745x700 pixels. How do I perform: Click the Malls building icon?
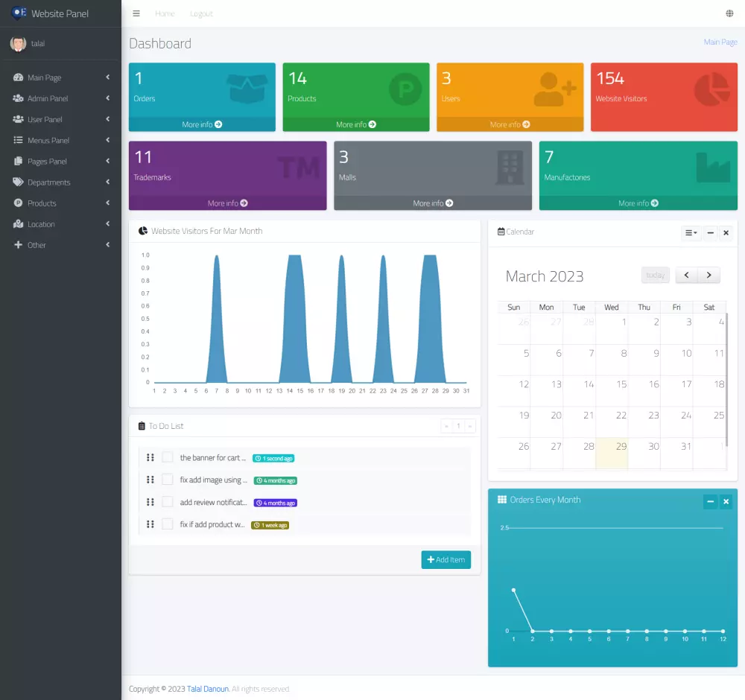pyautogui.click(x=510, y=167)
